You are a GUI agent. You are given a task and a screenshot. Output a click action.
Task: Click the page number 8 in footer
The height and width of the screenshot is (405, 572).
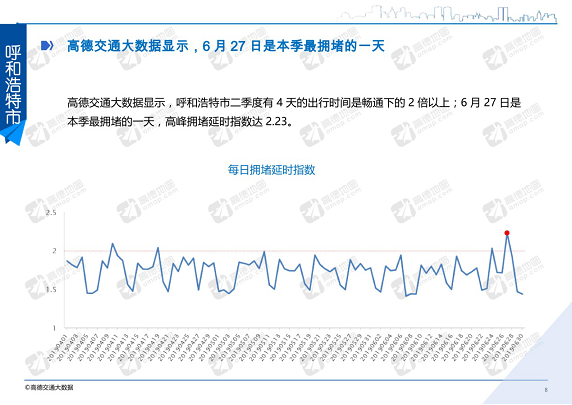[x=546, y=390]
